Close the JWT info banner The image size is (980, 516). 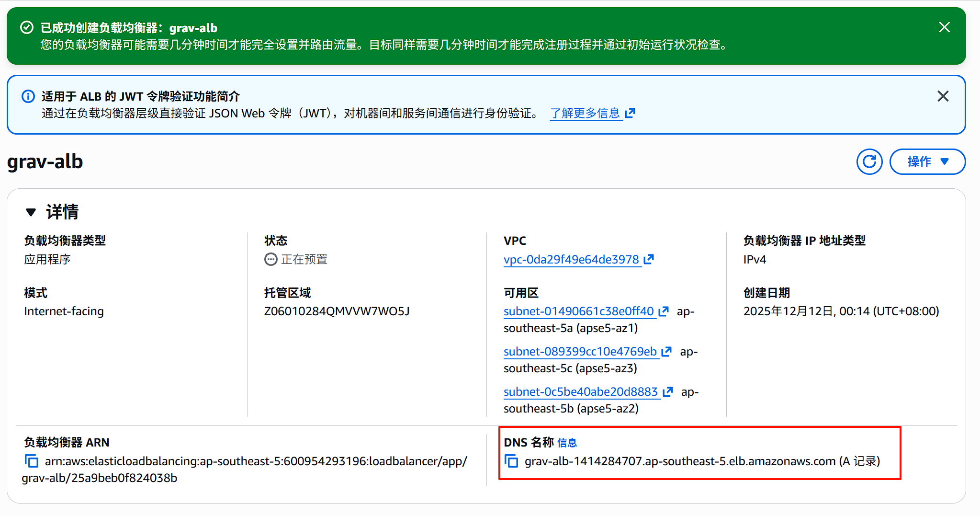tap(943, 96)
